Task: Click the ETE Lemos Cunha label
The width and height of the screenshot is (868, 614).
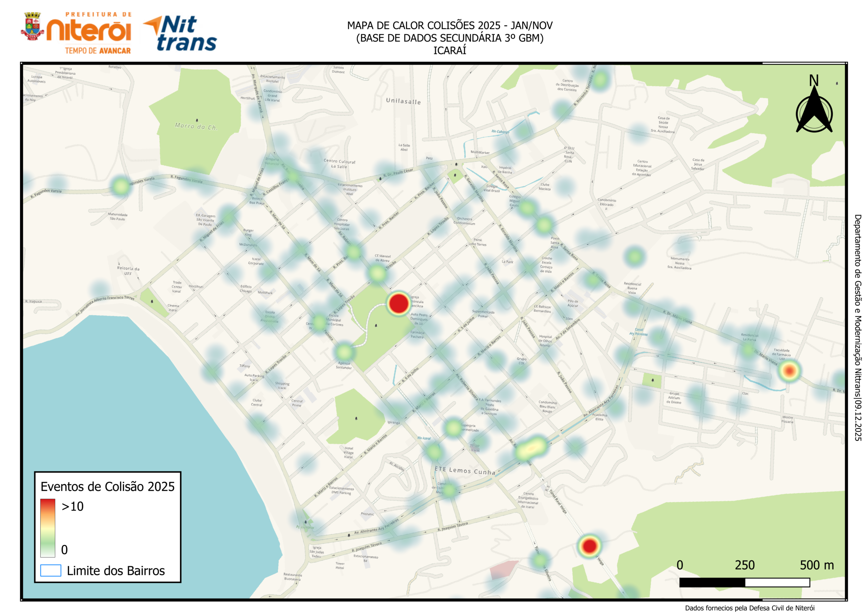Action: click(x=465, y=470)
